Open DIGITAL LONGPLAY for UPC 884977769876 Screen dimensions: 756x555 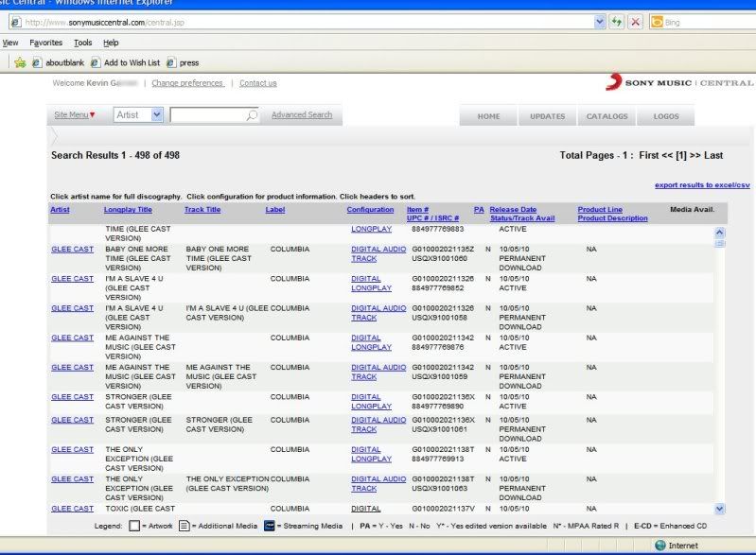tap(371, 342)
